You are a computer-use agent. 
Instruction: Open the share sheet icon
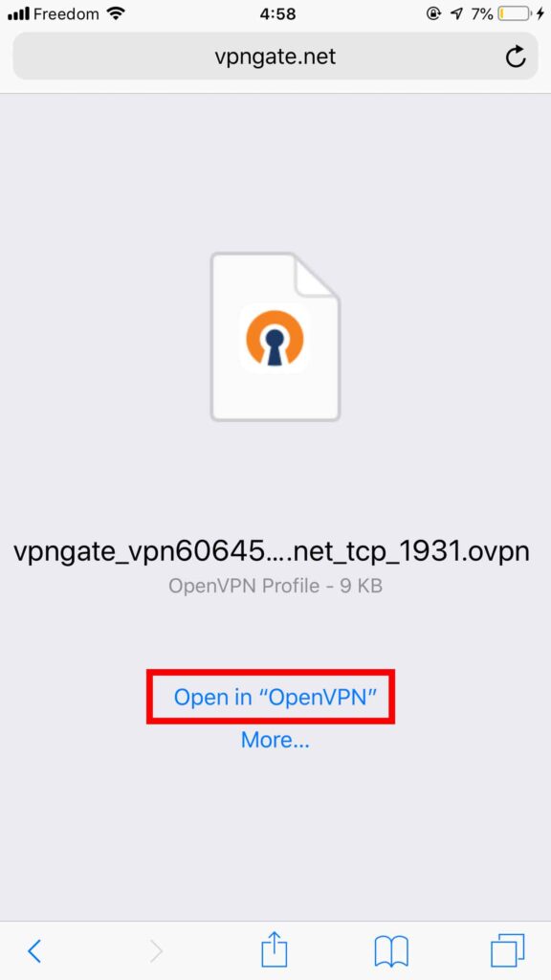(x=275, y=949)
